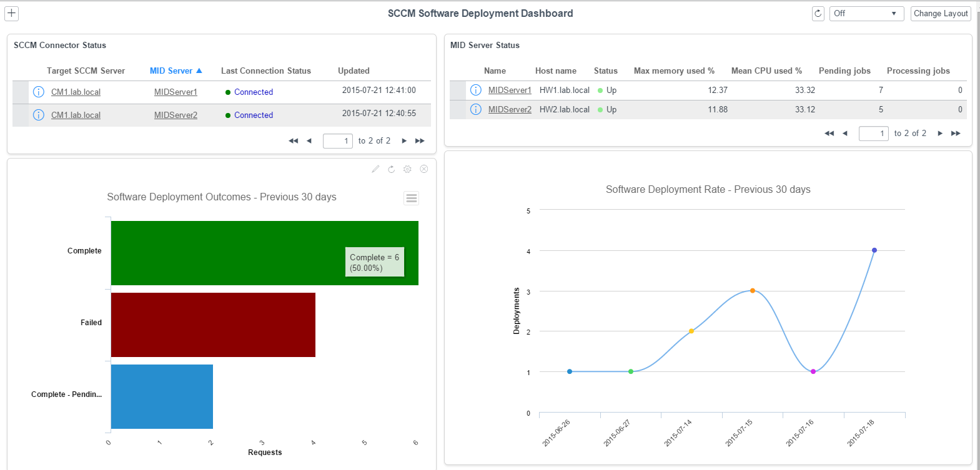Refresh the Deployment Outcomes widget

point(392,169)
